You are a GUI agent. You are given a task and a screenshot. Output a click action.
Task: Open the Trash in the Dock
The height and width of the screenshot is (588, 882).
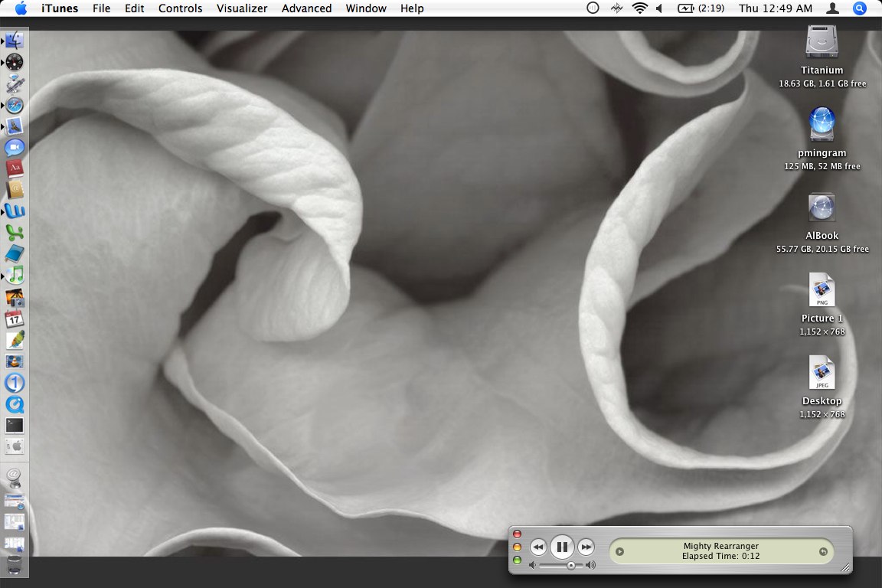[x=15, y=564]
